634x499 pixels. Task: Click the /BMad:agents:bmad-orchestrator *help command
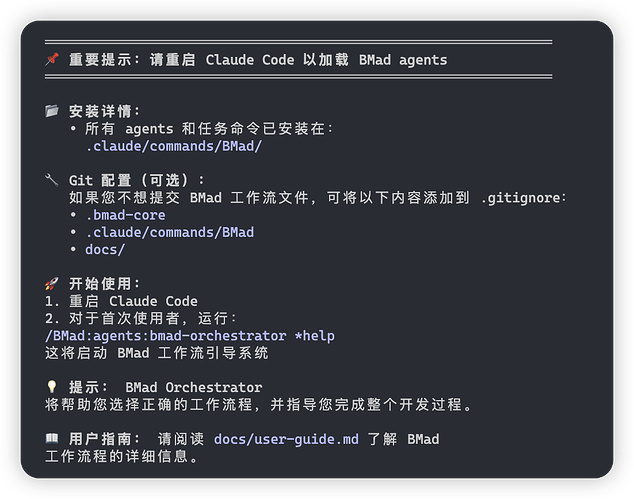(x=190, y=335)
